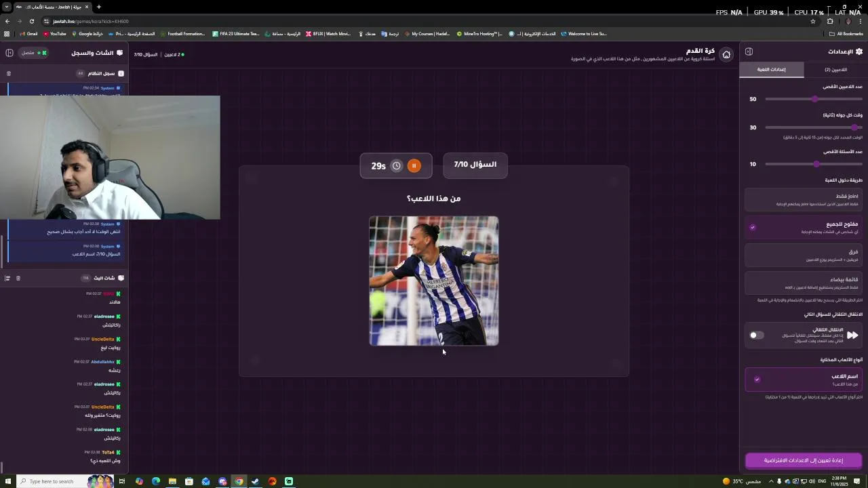Open Chrome from the taskbar
Screen dimensions: 868x488
[239, 481]
